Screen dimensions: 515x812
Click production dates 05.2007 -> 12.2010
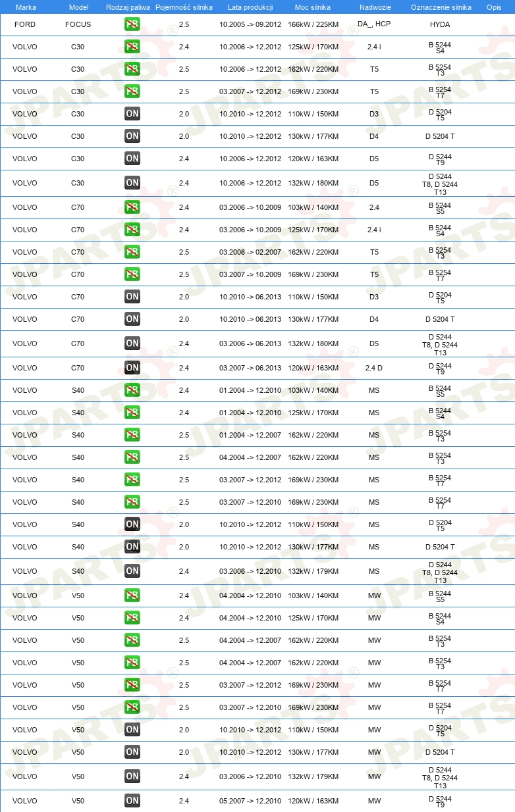point(250,801)
